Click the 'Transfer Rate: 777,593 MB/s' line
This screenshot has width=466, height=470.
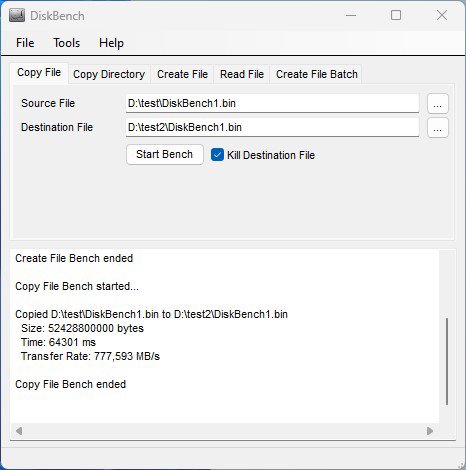pos(90,356)
